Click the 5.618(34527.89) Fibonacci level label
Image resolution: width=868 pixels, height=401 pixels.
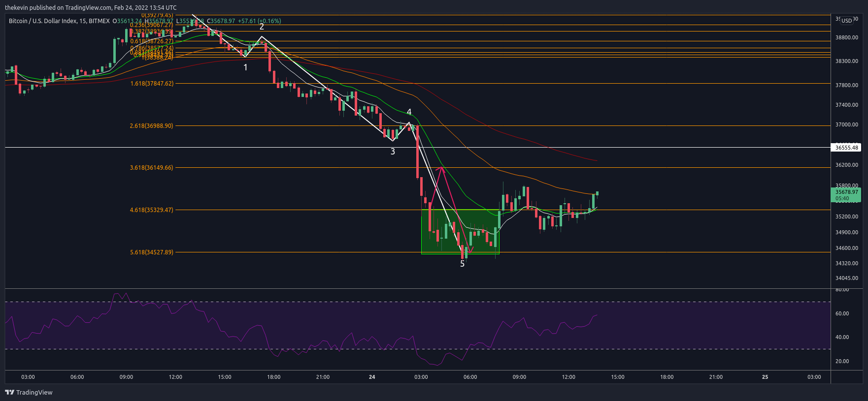point(152,252)
